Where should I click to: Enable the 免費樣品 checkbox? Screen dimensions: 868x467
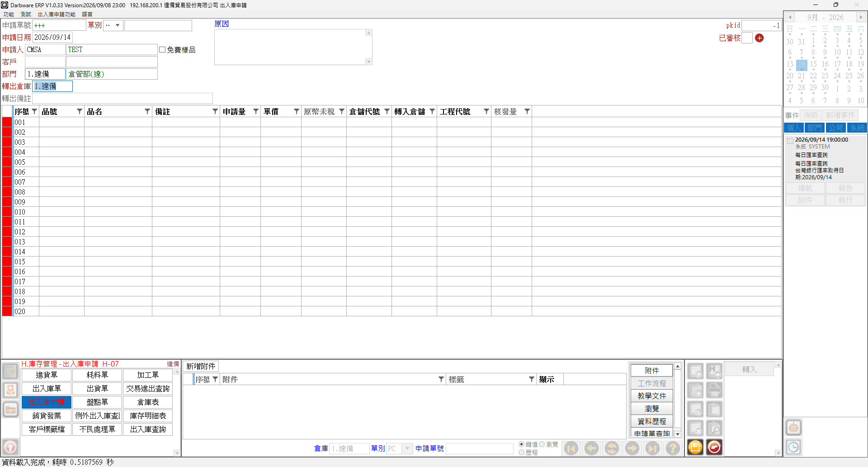[162, 50]
